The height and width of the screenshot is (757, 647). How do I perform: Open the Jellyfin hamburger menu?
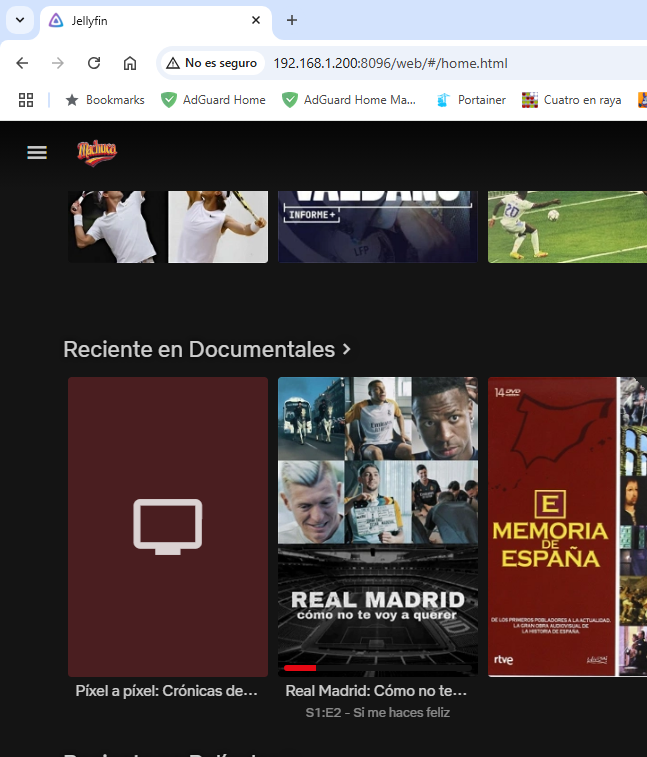[x=37, y=152]
